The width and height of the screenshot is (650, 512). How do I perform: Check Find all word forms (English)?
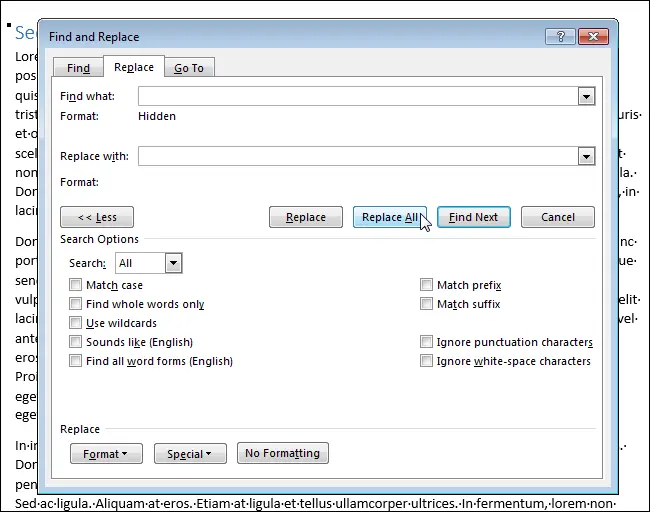(75, 361)
